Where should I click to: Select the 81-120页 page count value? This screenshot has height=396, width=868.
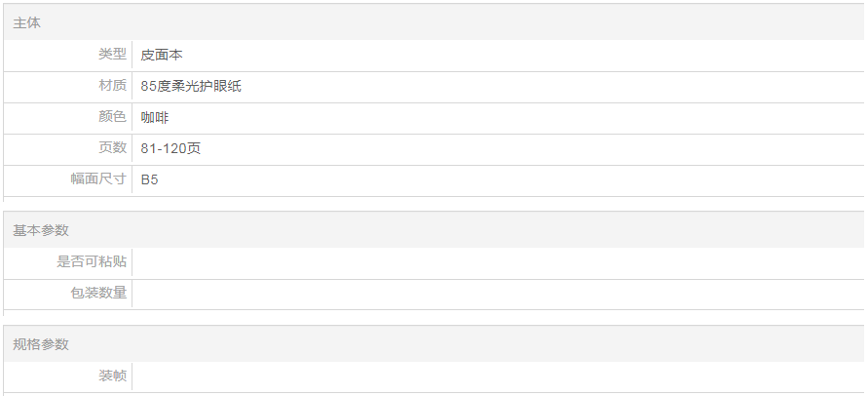click(x=170, y=148)
